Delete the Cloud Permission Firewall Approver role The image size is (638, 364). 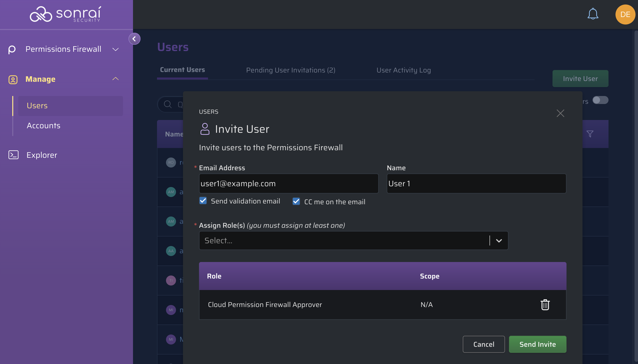pyautogui.click(x=545, y=305)
